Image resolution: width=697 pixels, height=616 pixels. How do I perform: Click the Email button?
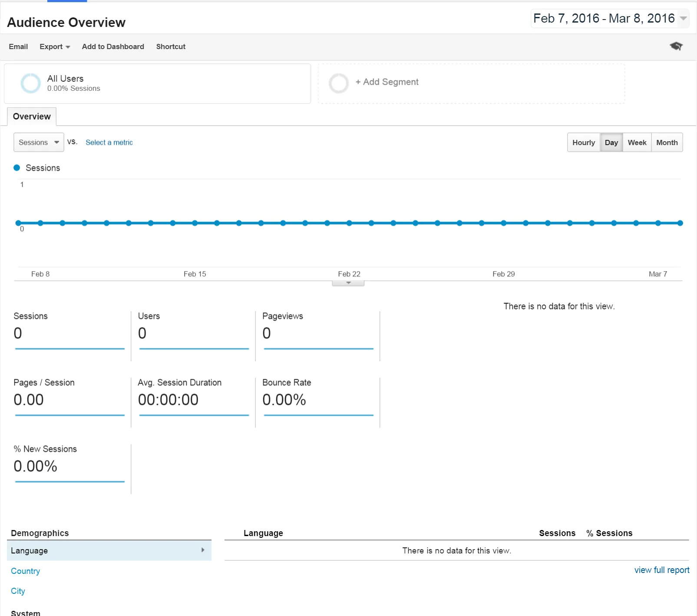[x=18, y=46]
